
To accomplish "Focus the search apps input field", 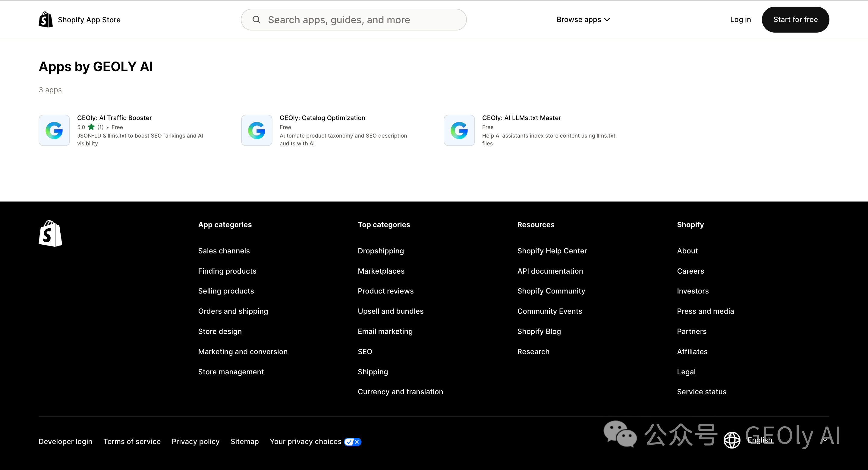I will point(354,20).
